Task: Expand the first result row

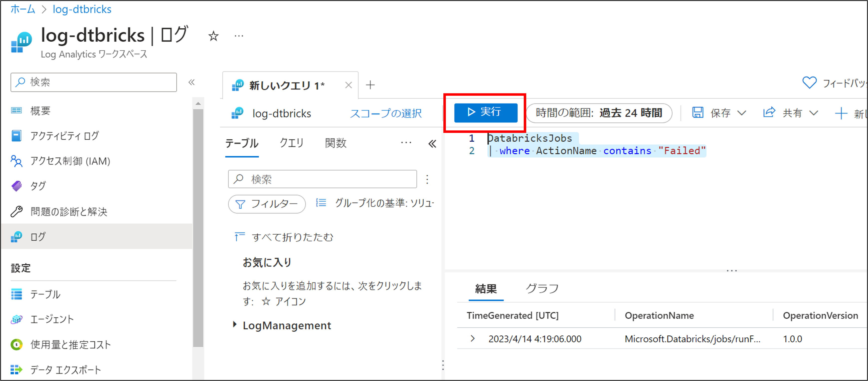Action: (x=472, y=339)
